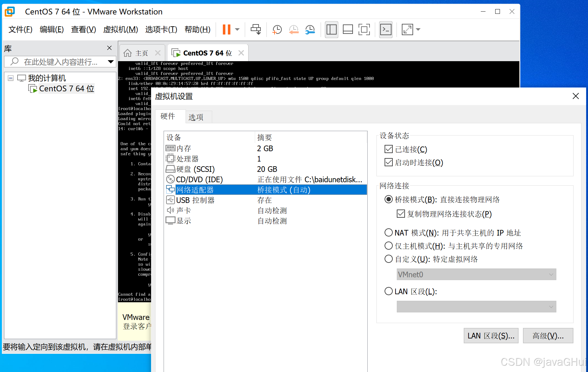The width and height of the screenshot is (588, 372).
Task: Toggle the thumbnail bar view
Action: pos(348,29)
